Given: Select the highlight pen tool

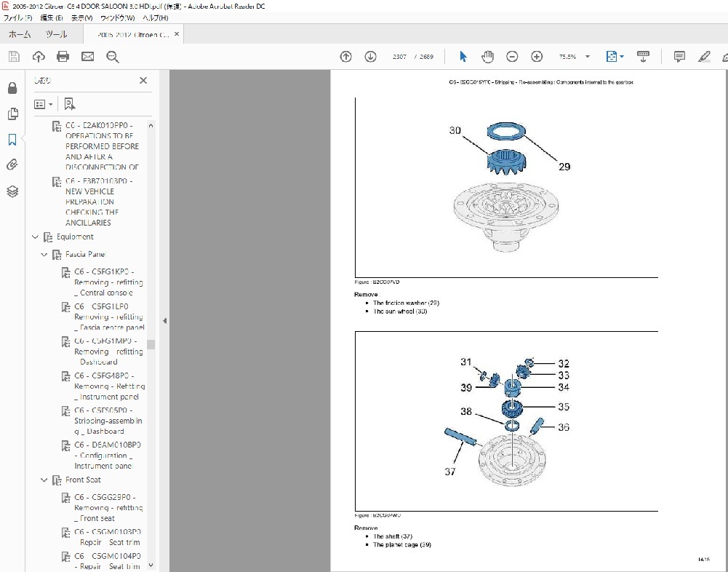Looking at the screenshot, I should [x=704, y=57].
